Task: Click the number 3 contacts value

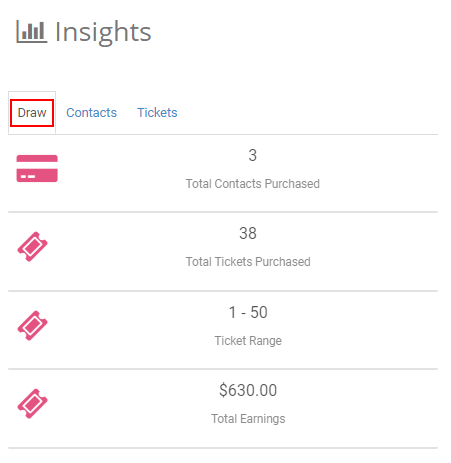Action: [253, 155]
